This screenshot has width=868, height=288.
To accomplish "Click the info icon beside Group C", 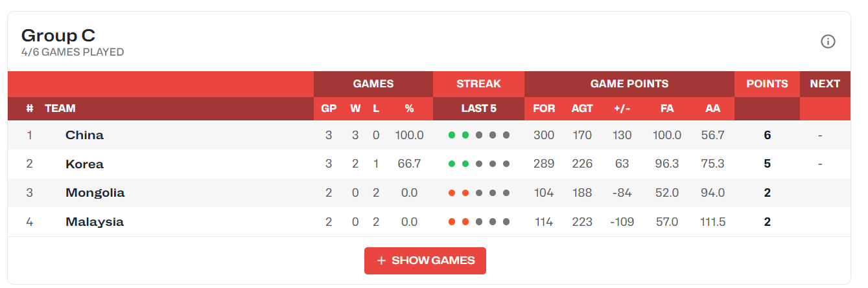I will (x=828, y=41).
